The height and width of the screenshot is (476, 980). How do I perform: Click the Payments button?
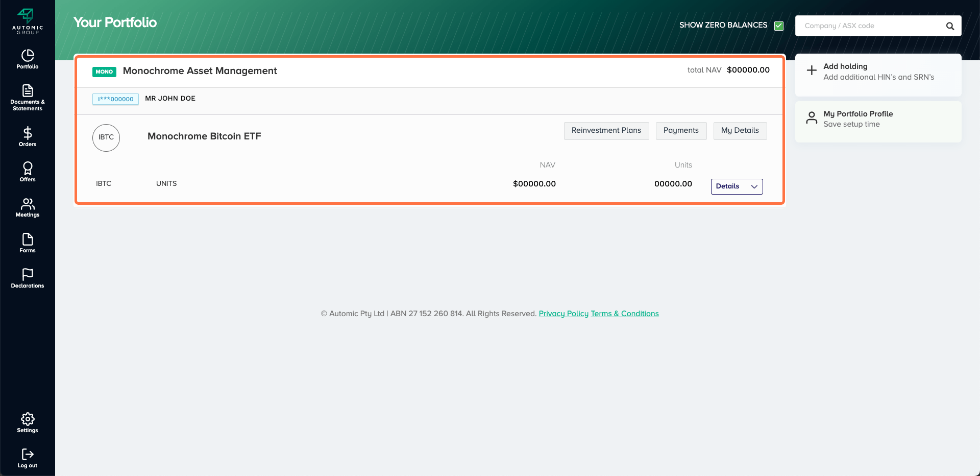click(681, 131)
